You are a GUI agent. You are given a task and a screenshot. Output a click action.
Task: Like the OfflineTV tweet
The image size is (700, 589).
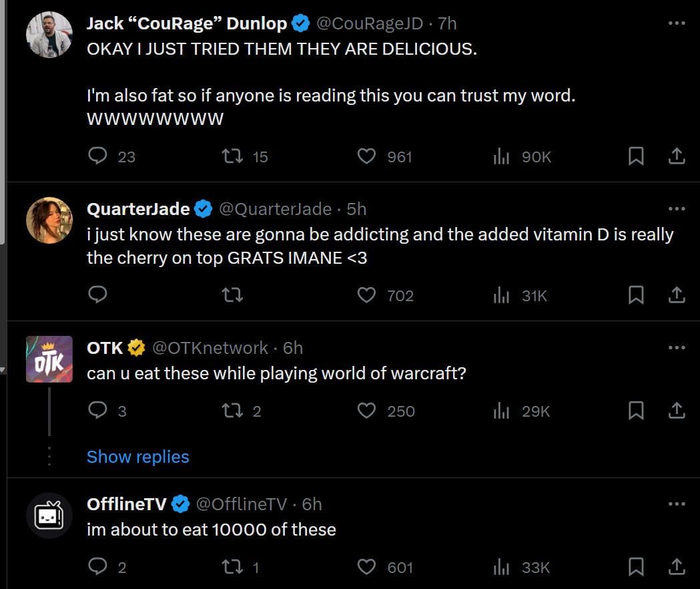366,568
